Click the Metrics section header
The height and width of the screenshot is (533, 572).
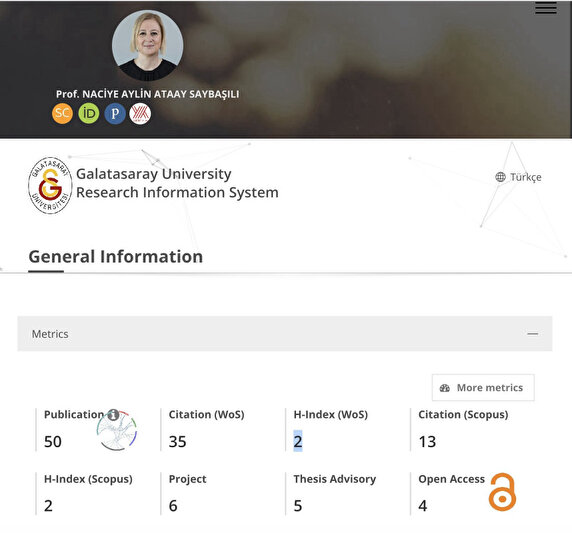(285, 334)
